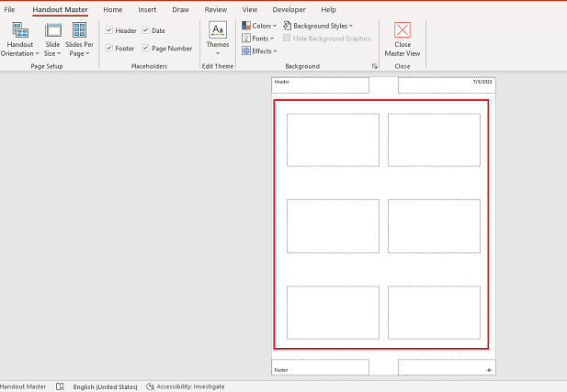Switch to the Help tab
Screen dimensions: 567x392
(x=328, y=10)
